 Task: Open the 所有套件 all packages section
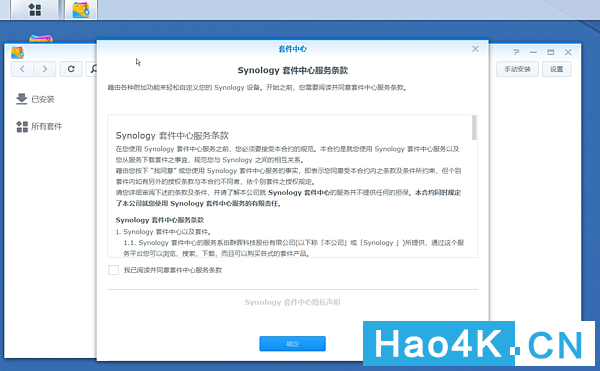click(39, 126)
